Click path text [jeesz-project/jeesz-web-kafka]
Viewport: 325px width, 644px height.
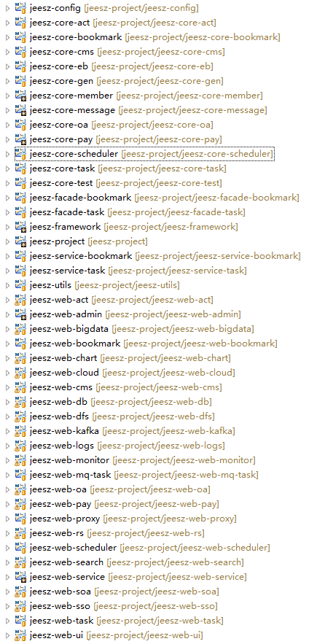(168, 431)
